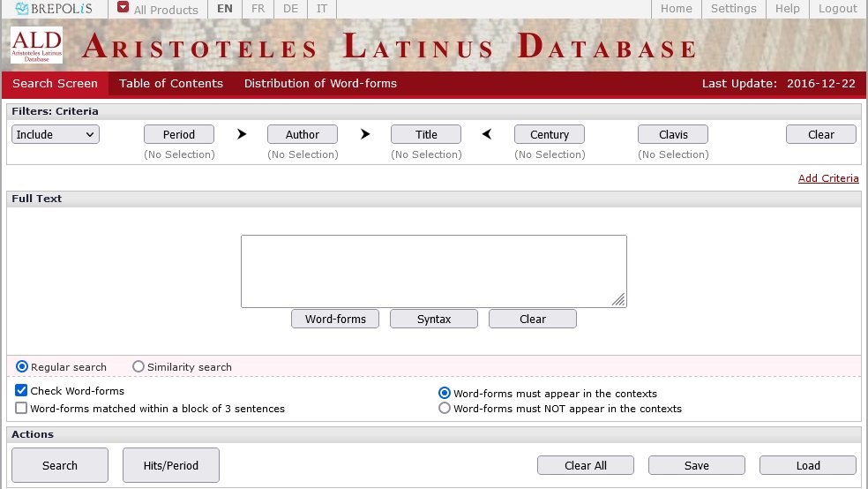868x489 pixels.
Task: Switch language to EN
Action: click(x=225, y=9)
